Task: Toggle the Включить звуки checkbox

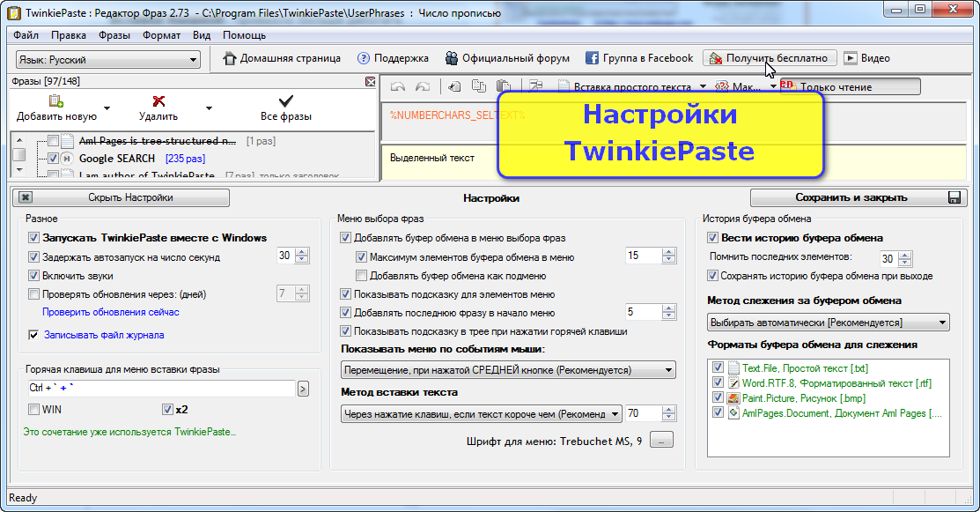Action: click(33, 276)
